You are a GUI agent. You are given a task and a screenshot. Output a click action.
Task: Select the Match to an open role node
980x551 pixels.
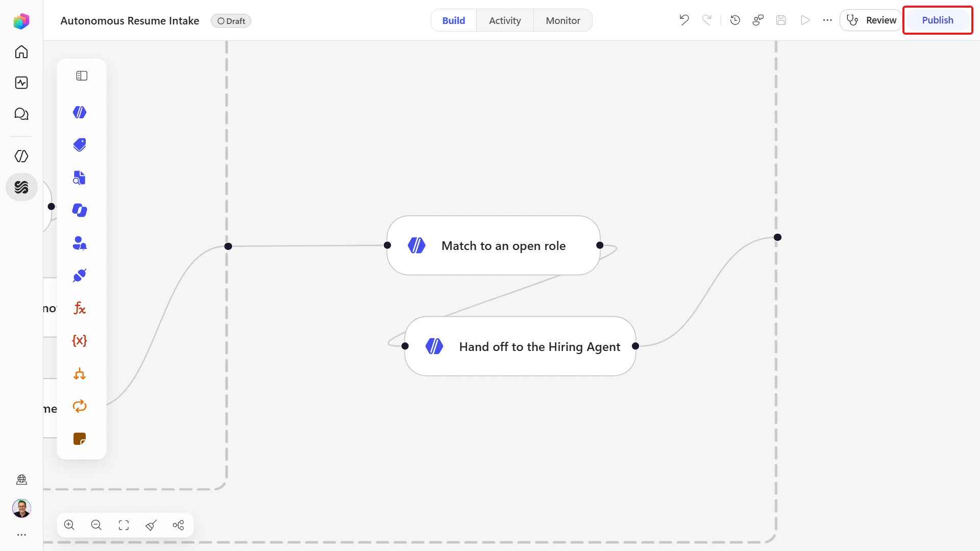tap(494, 245)
